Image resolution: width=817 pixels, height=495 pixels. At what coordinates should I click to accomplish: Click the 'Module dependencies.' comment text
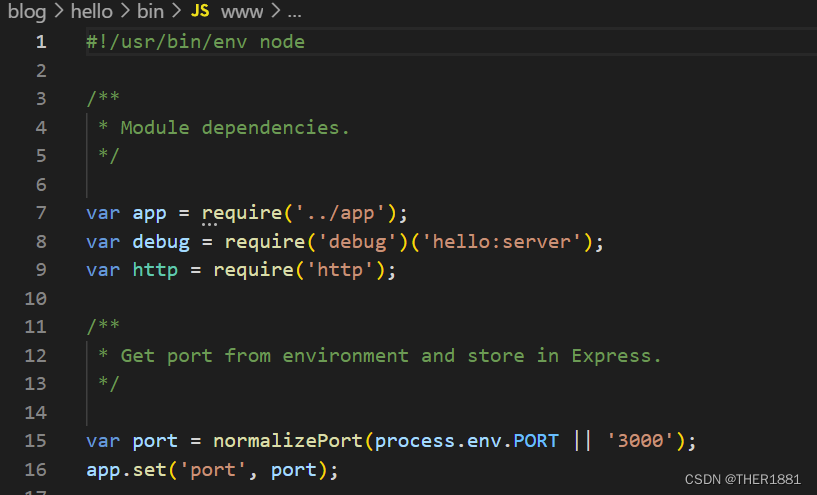click(x=235, y=128)
